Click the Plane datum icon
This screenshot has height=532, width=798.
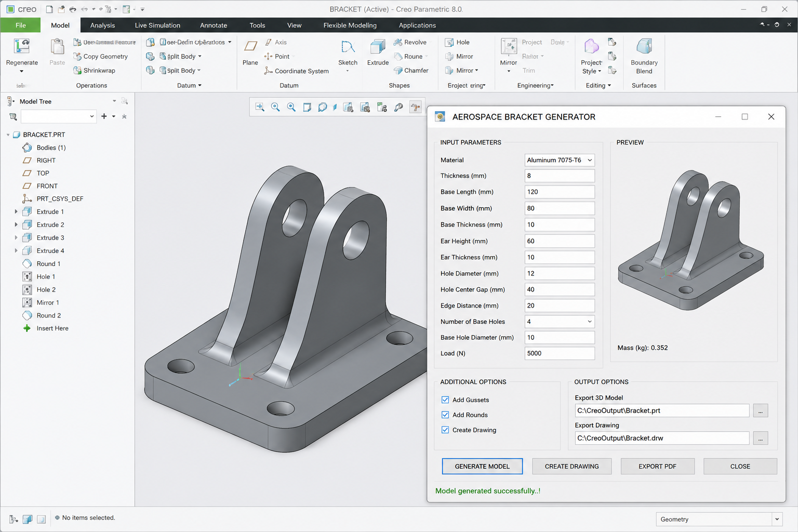click(x=250, y=47)
